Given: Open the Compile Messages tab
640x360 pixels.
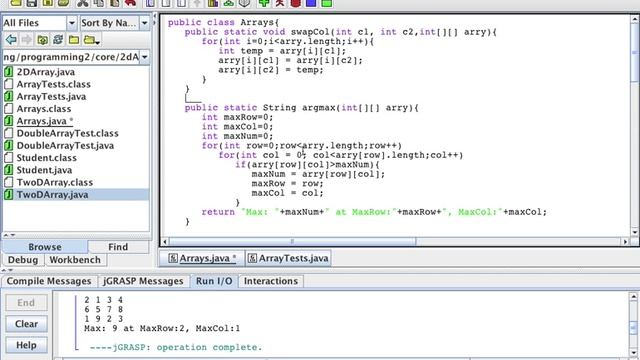Looking at the screenshot, I should pos(49,281).
